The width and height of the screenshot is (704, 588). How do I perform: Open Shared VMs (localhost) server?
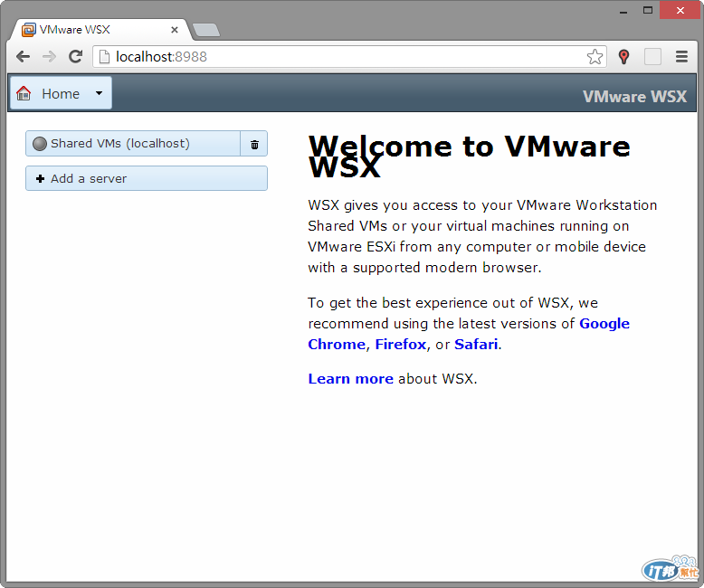pyautogui.click(x=133, y=144)
